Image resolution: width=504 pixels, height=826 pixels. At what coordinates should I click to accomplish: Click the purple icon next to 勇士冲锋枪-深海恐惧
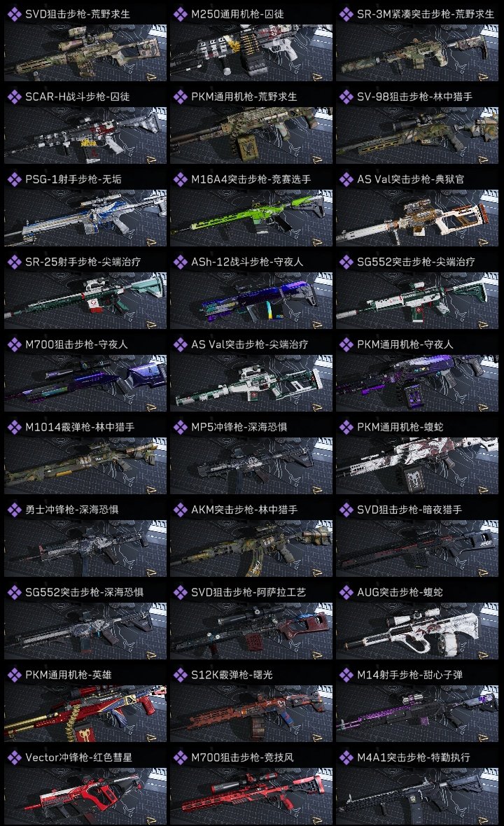point(14,510)
